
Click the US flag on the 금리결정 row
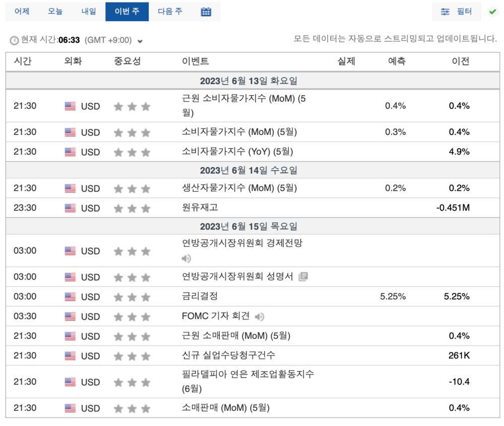69,297
